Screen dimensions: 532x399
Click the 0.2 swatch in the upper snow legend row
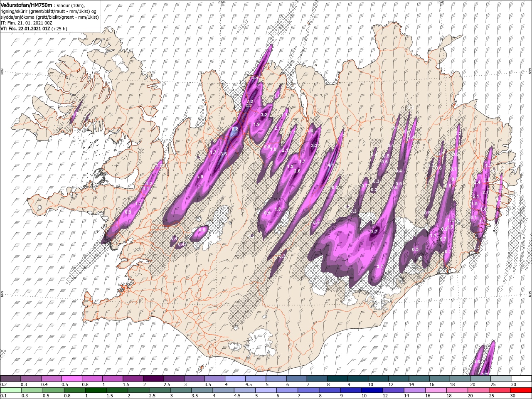pos(10,379)
